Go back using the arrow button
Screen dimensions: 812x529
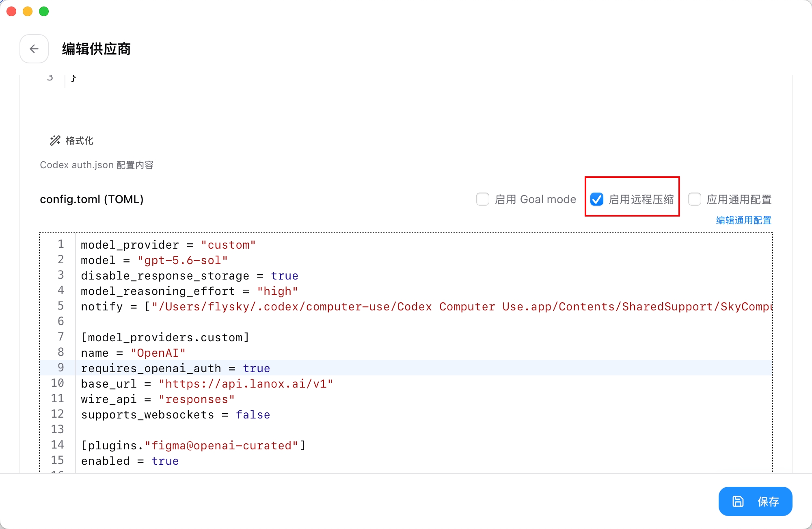tap(34, 49)
